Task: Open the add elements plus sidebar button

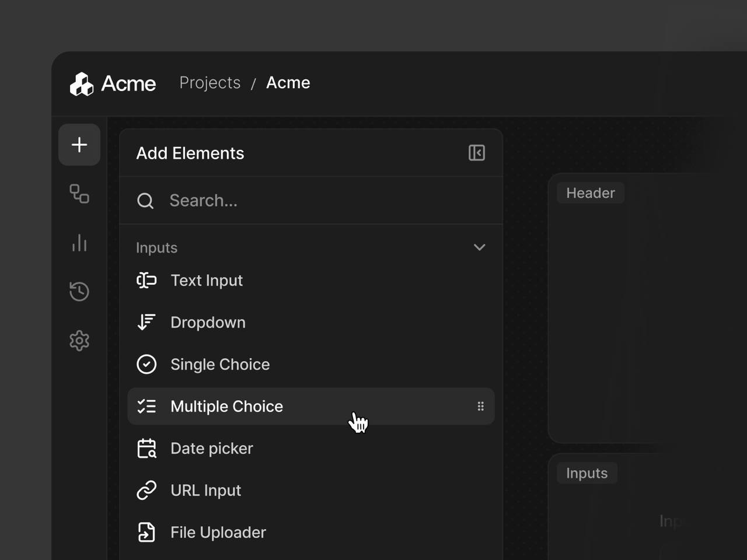Action: tap(79, 145)
